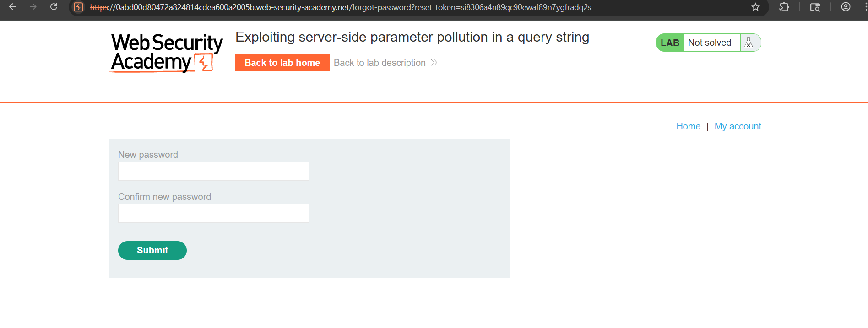
Task: Open the browser extensions puzzle icon
Action: pos(784,7)
